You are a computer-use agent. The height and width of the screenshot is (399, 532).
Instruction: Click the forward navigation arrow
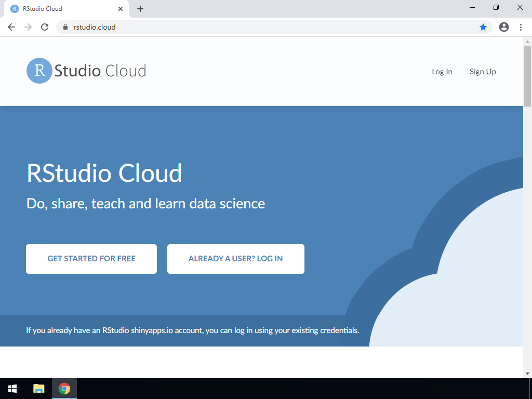click(x=28, y=26)
